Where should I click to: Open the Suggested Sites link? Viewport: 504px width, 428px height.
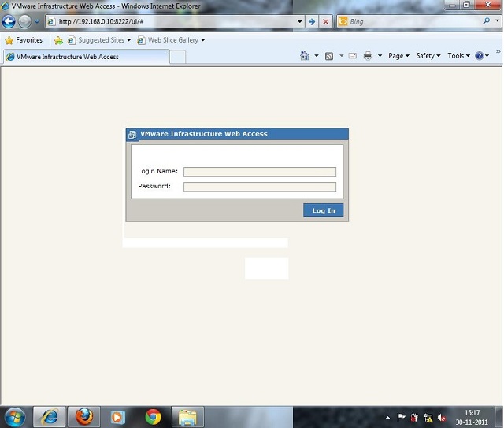(101, 40)
